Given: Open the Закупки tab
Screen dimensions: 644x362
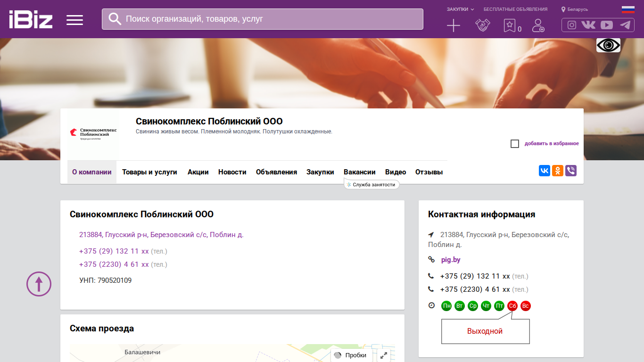Looking at the screenshot, I should coord(320,172).
